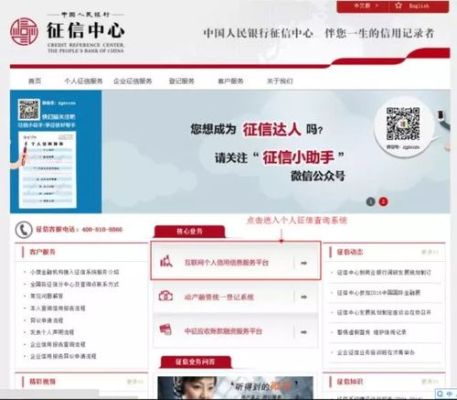Image resolution: width=457 pixels, height=400 pixels.
Task: Click the arrow on receivables financing platform row
Action: pos(304,332)
